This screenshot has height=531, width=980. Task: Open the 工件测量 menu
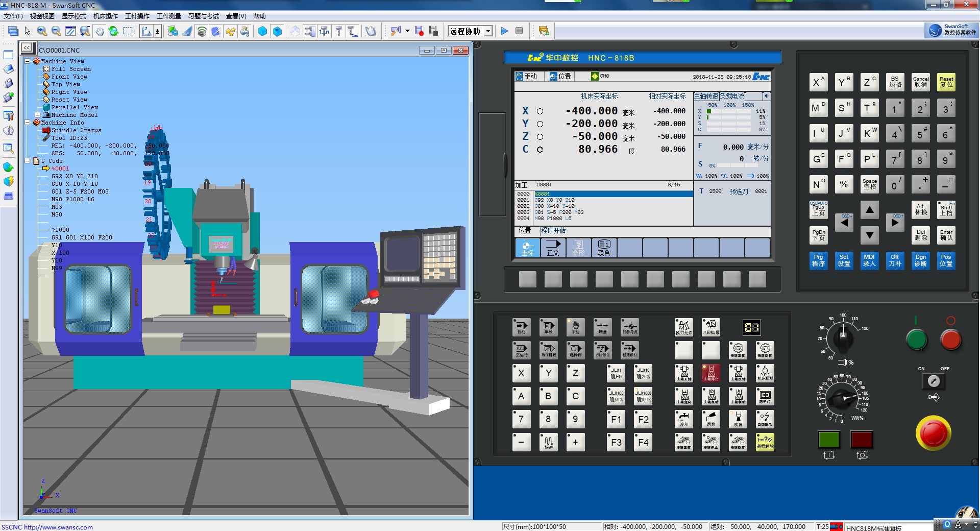pos(168,16)
